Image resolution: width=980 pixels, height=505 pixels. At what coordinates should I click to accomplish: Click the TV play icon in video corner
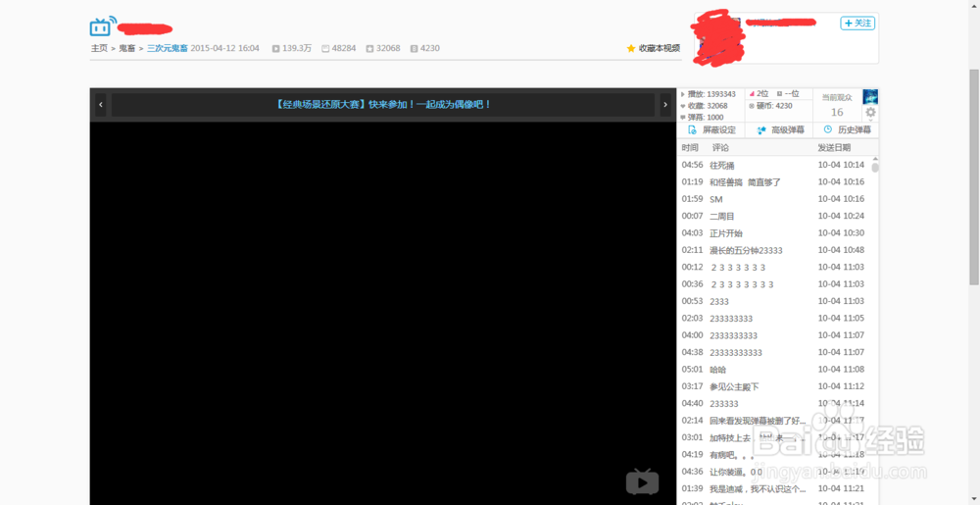[x=643, y=480]
